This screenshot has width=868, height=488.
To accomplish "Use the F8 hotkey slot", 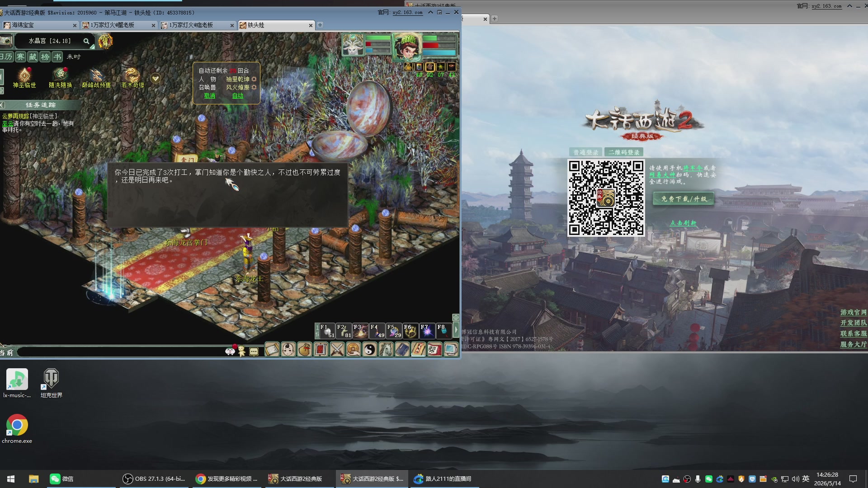I will (444, 331).
